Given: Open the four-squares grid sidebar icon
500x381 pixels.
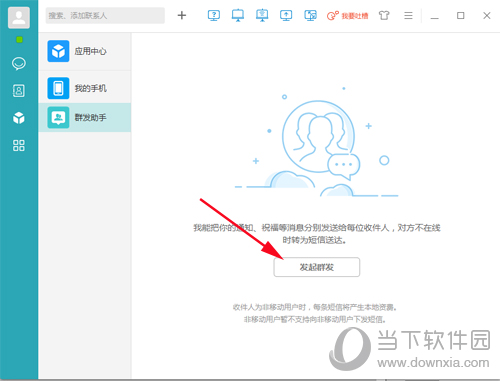Looking at the screenshot, I should (x=19, y=145).
